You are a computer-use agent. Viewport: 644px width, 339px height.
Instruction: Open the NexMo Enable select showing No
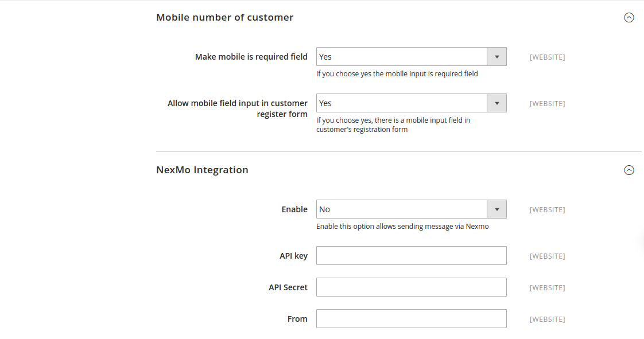(402, 209)
